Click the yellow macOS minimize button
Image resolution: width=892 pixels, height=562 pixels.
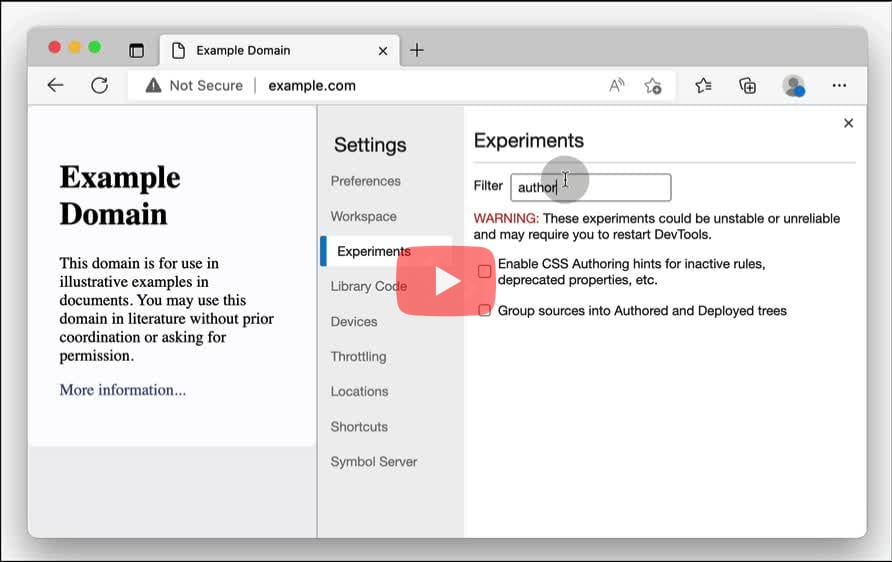[x=75, y=47]
